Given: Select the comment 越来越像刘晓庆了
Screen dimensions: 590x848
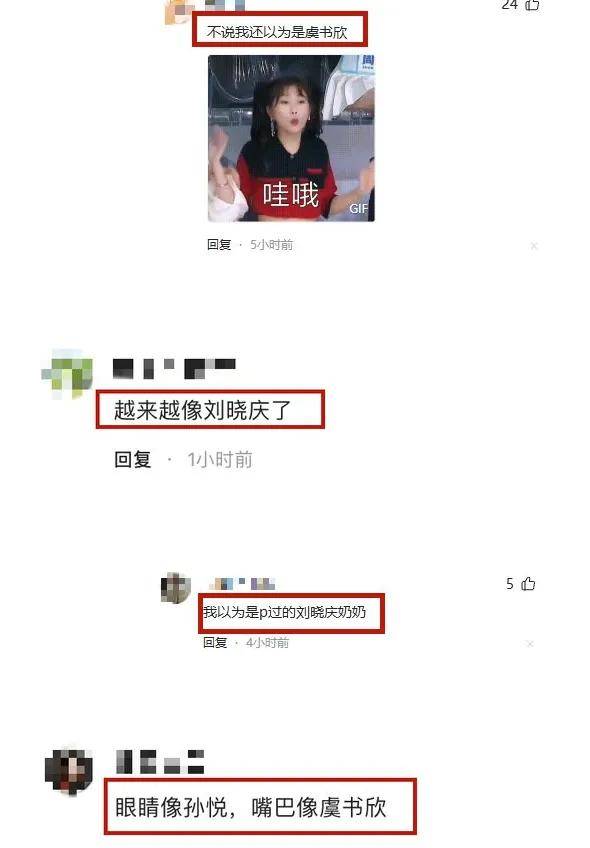Looking at the screenshot, I should coord(203,410).
